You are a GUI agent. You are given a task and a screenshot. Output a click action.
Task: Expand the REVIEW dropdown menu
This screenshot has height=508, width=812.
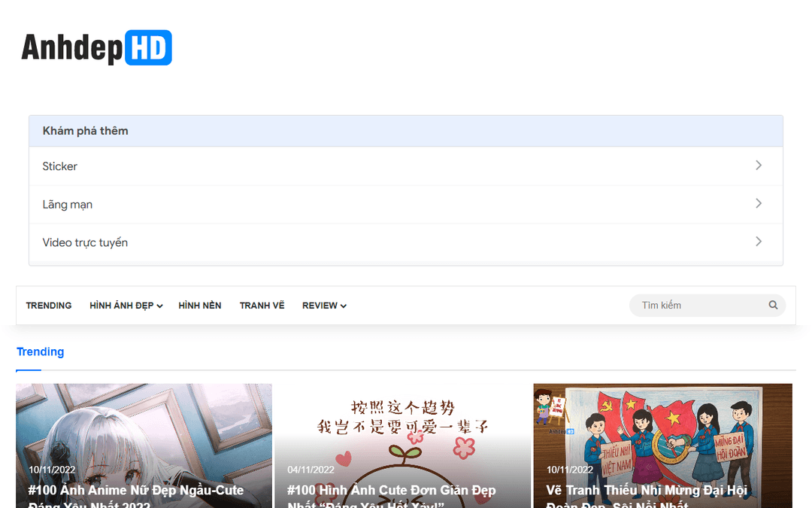[x=324, y=306]
